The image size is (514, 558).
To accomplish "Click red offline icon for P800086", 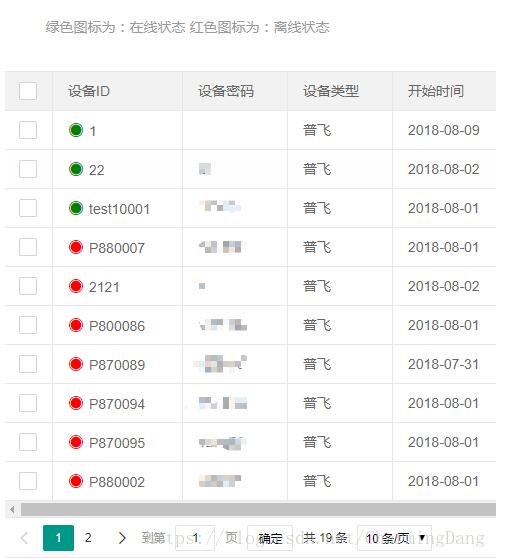I will click(x=76, y=325).
